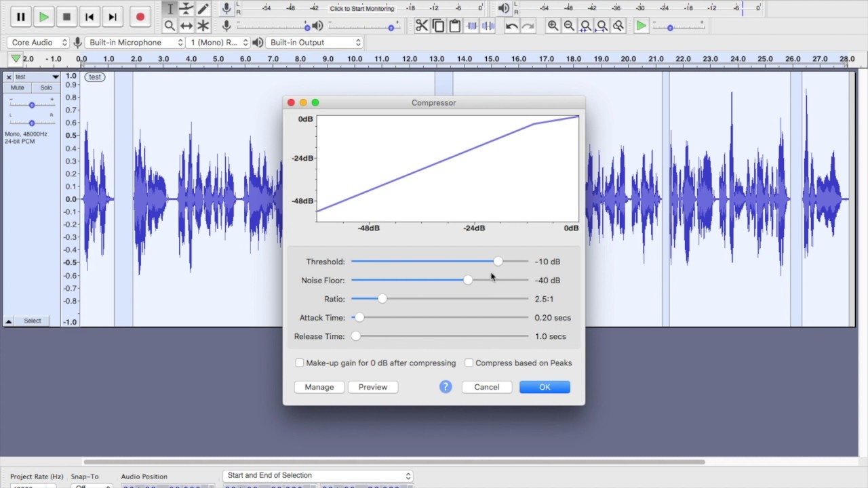Image resolution: width=868 pixels, height=488 pixels.
Task: Select the Time Shift tool
Action: click(x=186, y=26)
